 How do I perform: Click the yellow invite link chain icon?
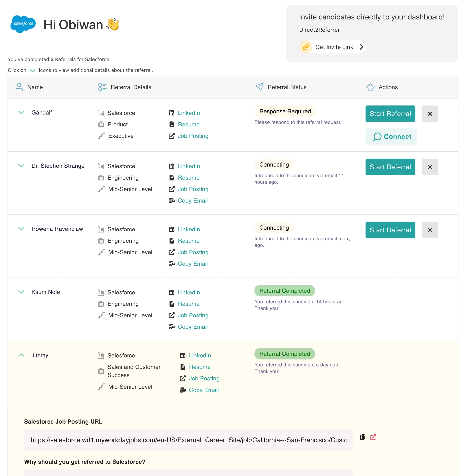(306, 47)
